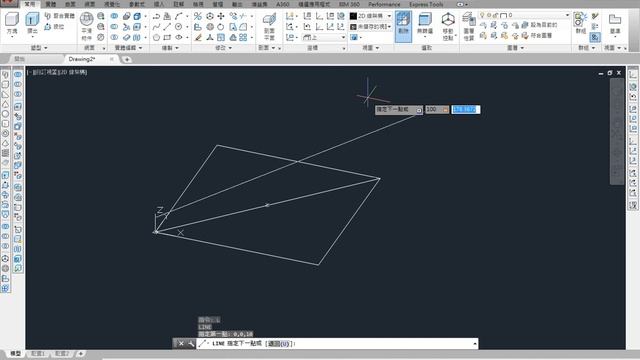The image size is (640, 360).
Task: Toggle layer on/off lightbulb in layer dropdown
Action: [x=482, y=15]
